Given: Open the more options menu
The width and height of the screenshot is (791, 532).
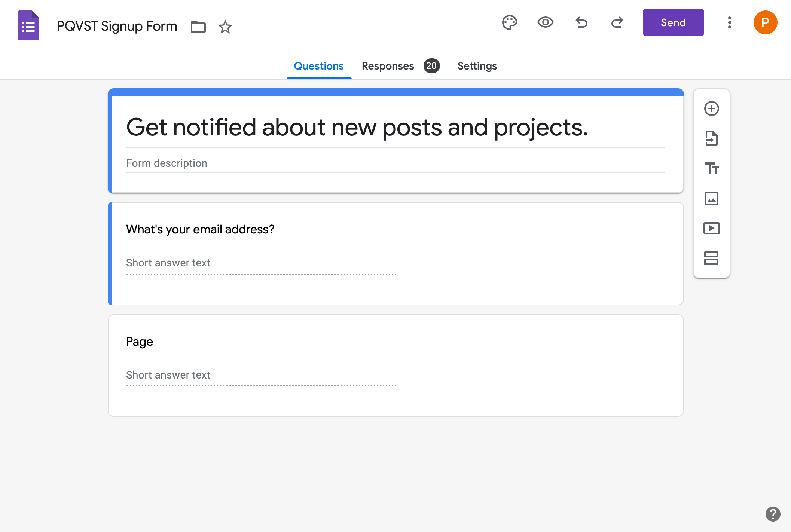Looking at the screenshot, I should point(729,22).
